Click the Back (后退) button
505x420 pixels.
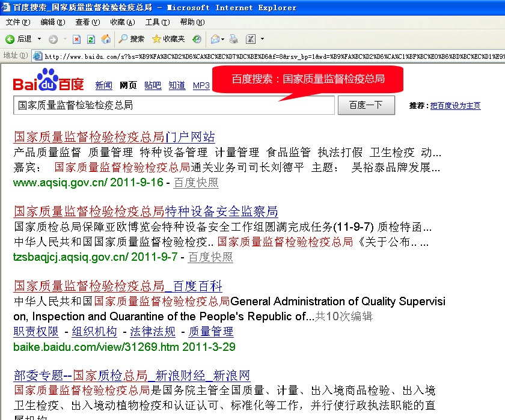coord(18,39)
